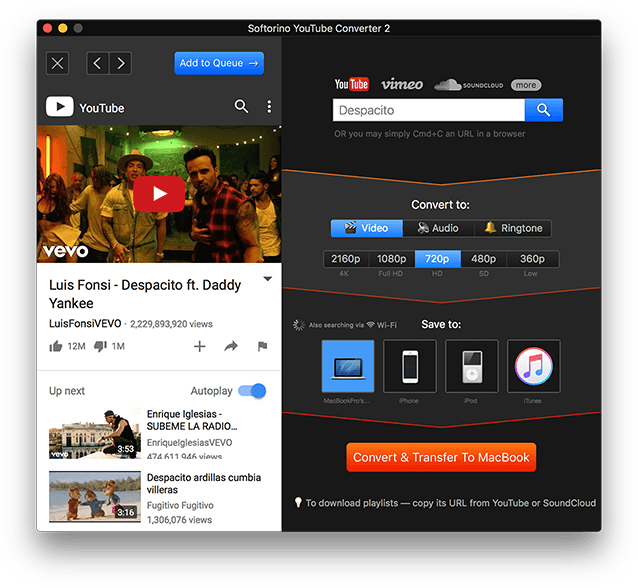This screenshot has height=588, width=638.
Task: Click the 12M likes count
Action: [x=76, y=346]
